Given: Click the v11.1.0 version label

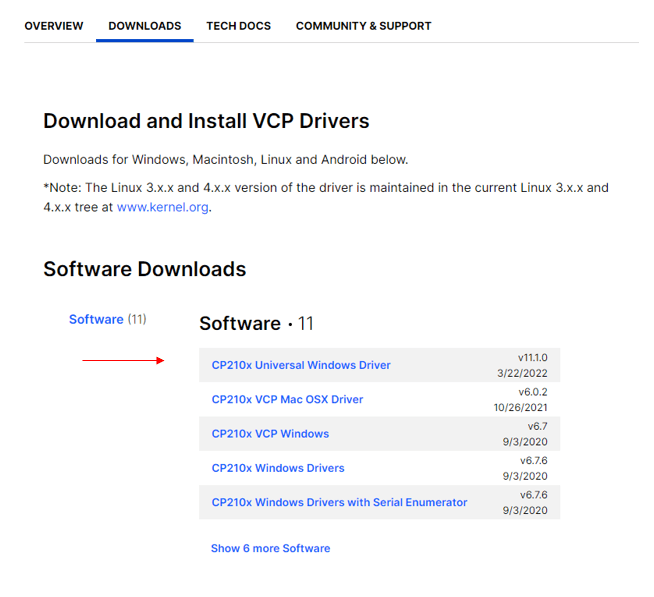Looking at the screenshot, I should [532, 357].
